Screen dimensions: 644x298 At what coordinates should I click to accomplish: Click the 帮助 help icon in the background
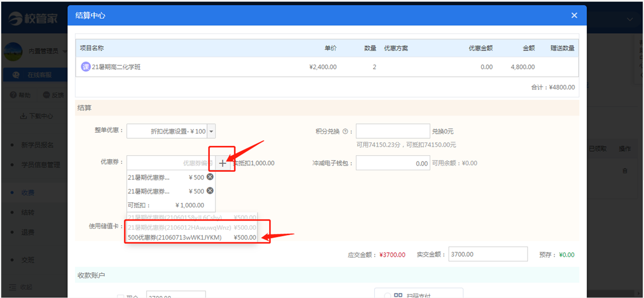coord(13,95)
